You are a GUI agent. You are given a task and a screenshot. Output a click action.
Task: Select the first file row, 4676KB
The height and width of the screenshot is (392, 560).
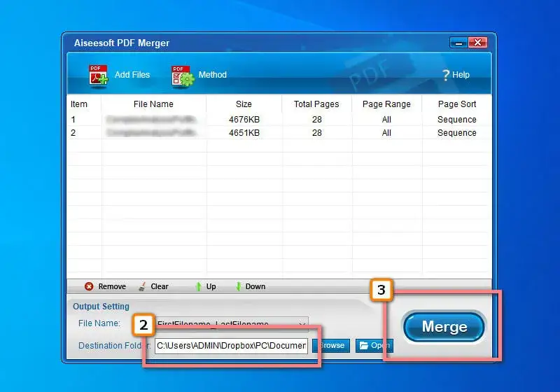tap(244, 120)
